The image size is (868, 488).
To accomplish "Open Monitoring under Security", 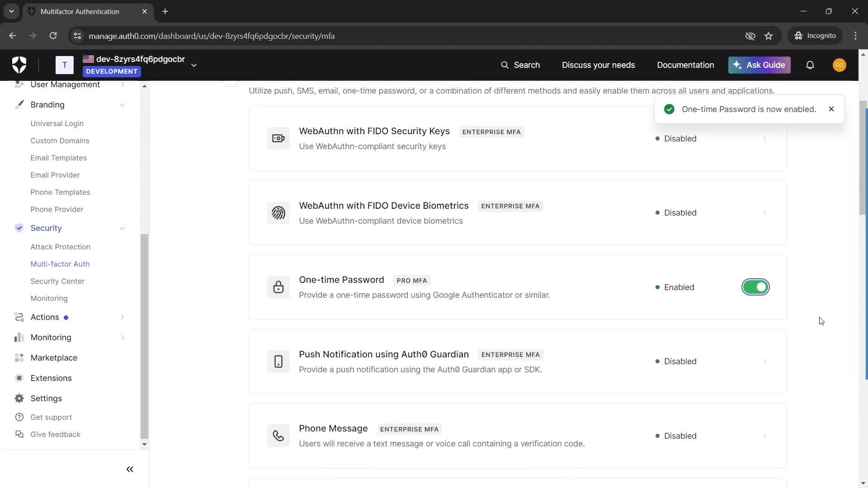I will tap(49, 298).
